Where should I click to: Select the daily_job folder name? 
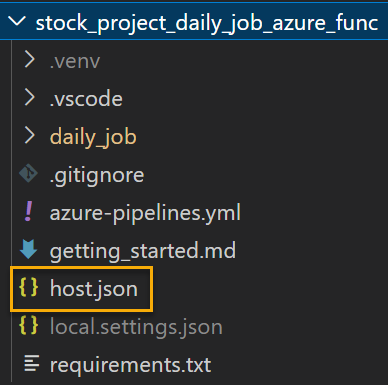tap(93, 137)
